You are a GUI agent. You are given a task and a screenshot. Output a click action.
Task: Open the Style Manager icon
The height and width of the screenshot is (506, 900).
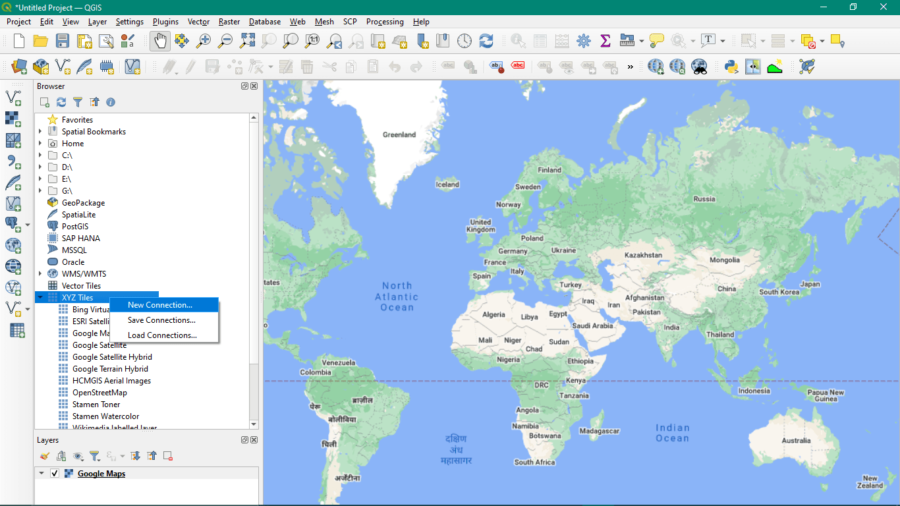point(127,41)
